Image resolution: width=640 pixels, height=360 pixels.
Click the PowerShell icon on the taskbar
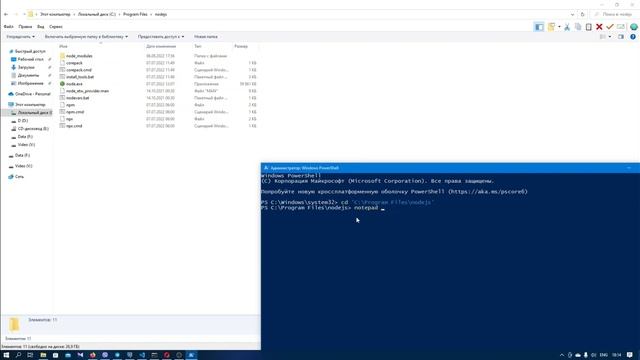[x=191, y=355]
